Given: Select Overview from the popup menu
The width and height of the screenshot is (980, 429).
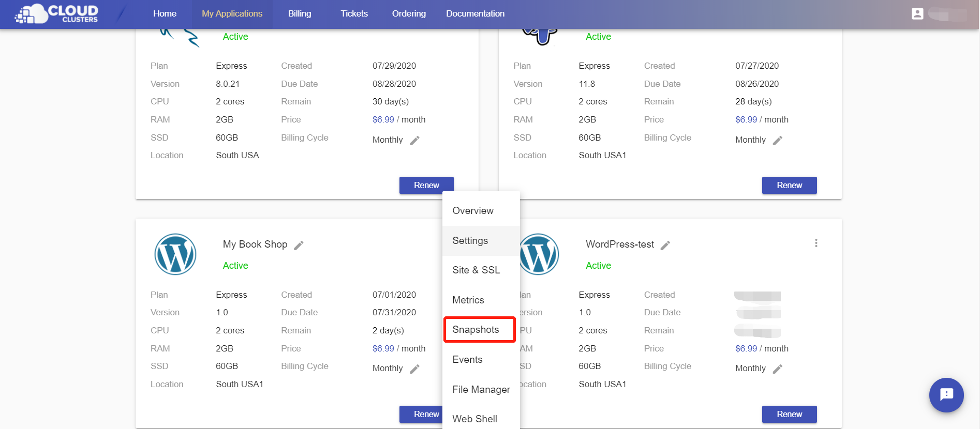Looking at the screenshot, I should 481,211.
